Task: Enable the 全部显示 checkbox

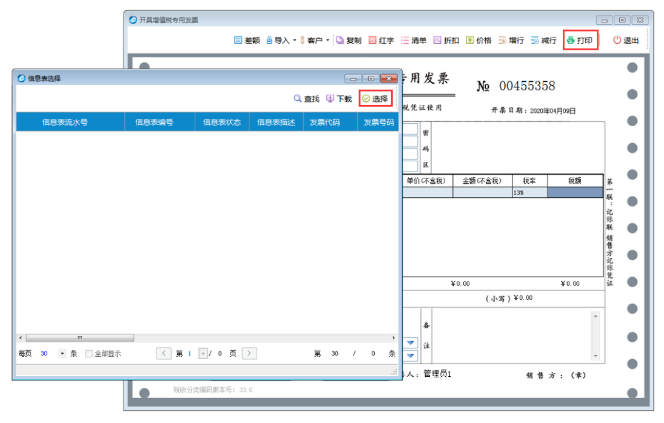Action: click(88, 353)
